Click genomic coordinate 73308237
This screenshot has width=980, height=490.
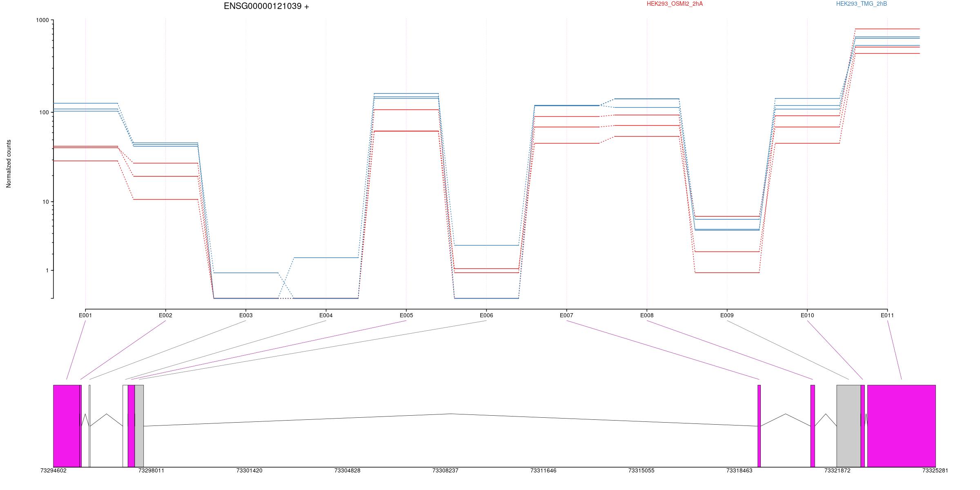point(445,471)
